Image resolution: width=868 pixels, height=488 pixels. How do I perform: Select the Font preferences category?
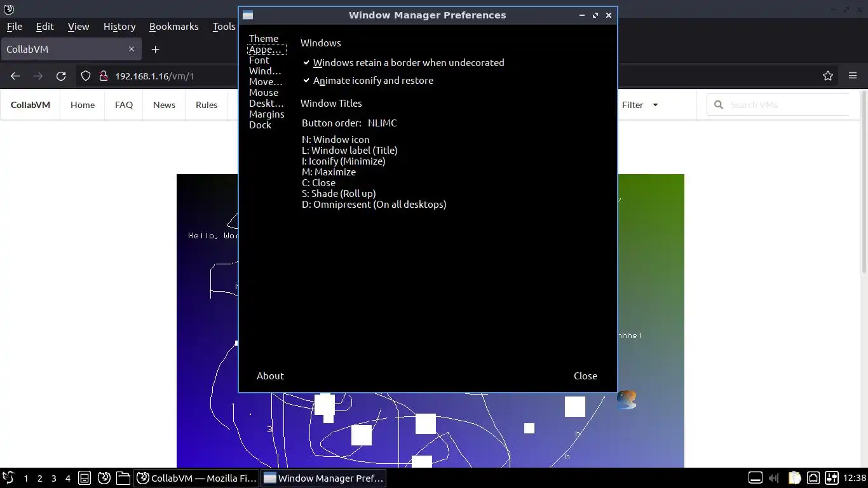click(259, 60)
